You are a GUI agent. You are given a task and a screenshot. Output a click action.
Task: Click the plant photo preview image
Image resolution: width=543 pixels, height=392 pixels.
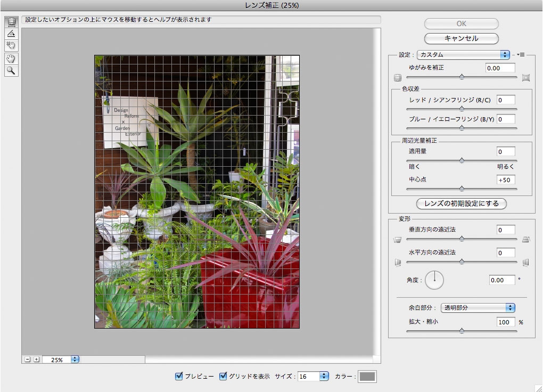coord(197,192)
